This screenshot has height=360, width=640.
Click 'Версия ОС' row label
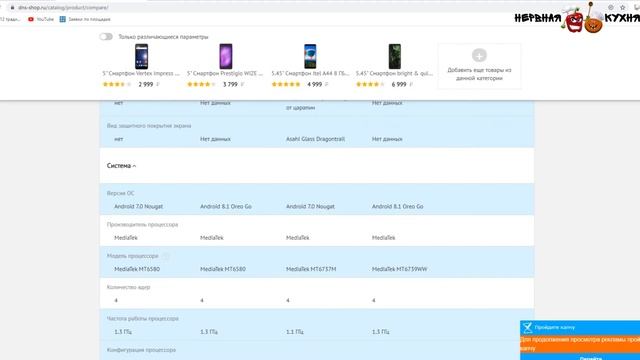120,193
